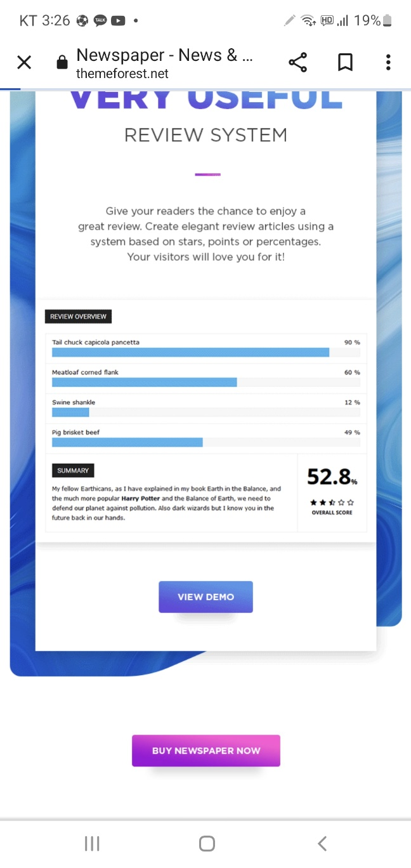Tap the secure padlock icon

pyautogui.click(x=62, y=62)
